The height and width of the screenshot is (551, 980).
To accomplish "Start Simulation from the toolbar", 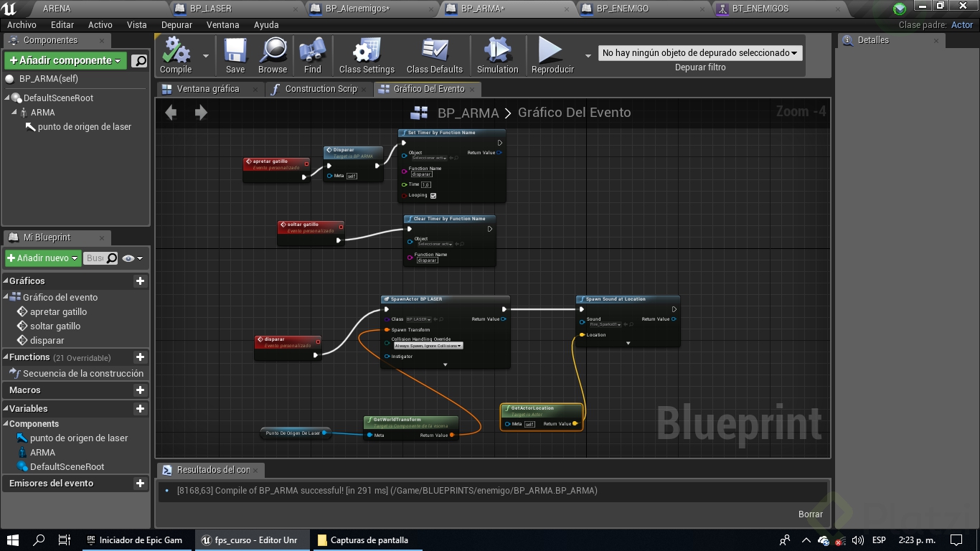I will point(497,55).
